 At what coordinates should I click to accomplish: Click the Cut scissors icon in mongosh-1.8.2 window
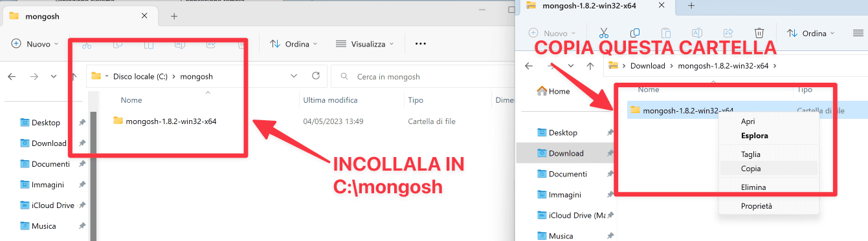click(x=603, y=33)
